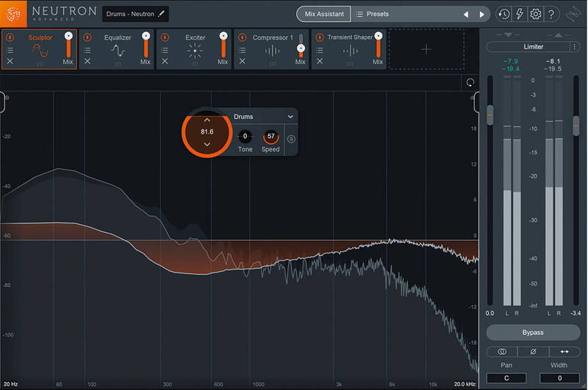Open the Limiter options menu dots
Viewport: 588px width, 390px height.
(574, 47)
